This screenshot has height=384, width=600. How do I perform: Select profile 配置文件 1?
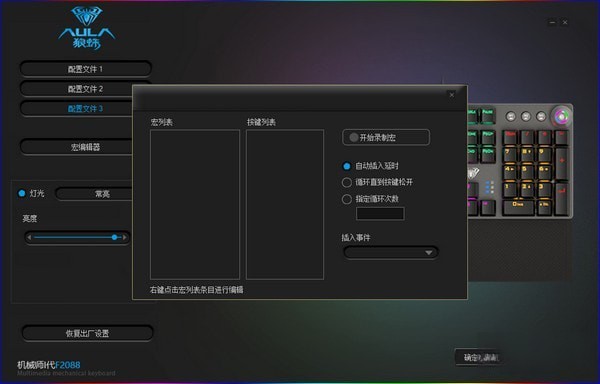85,69
